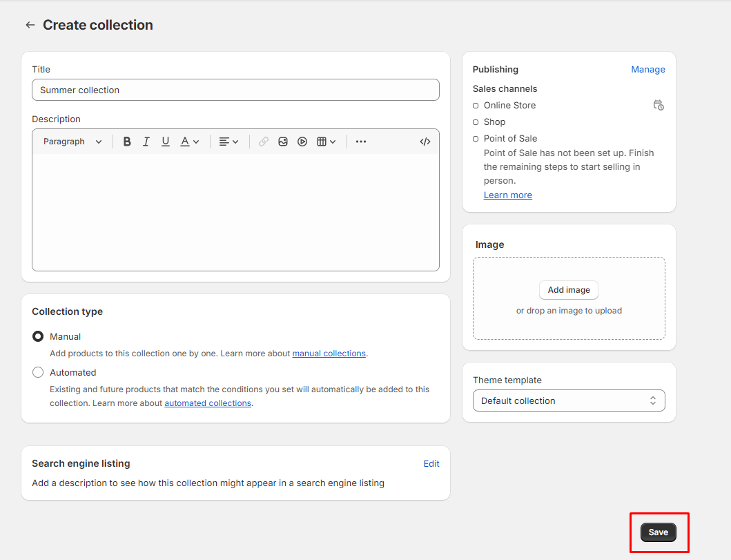This screenshot has height=560, width=731.
Task: Select the Automated collection type
Action: [x=38, y=372]
